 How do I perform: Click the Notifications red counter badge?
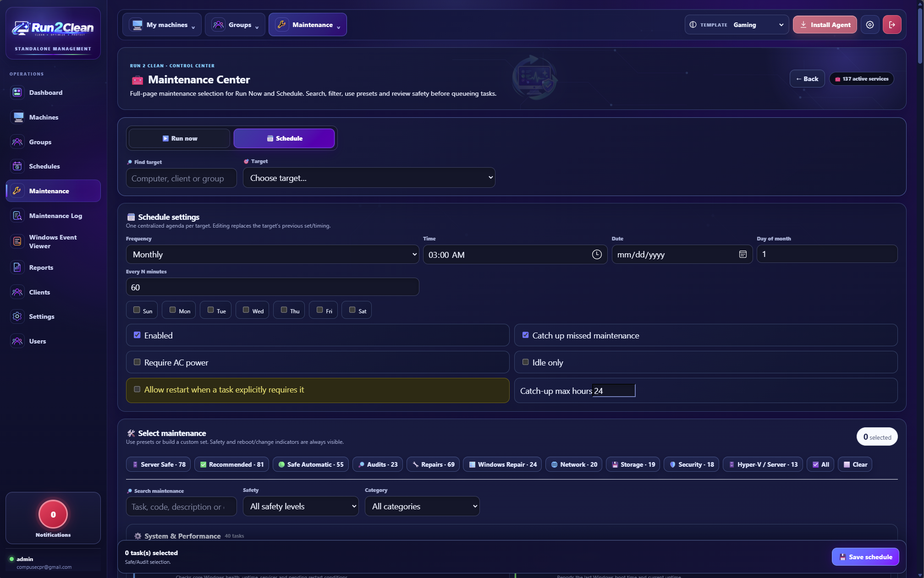point(53,514)
